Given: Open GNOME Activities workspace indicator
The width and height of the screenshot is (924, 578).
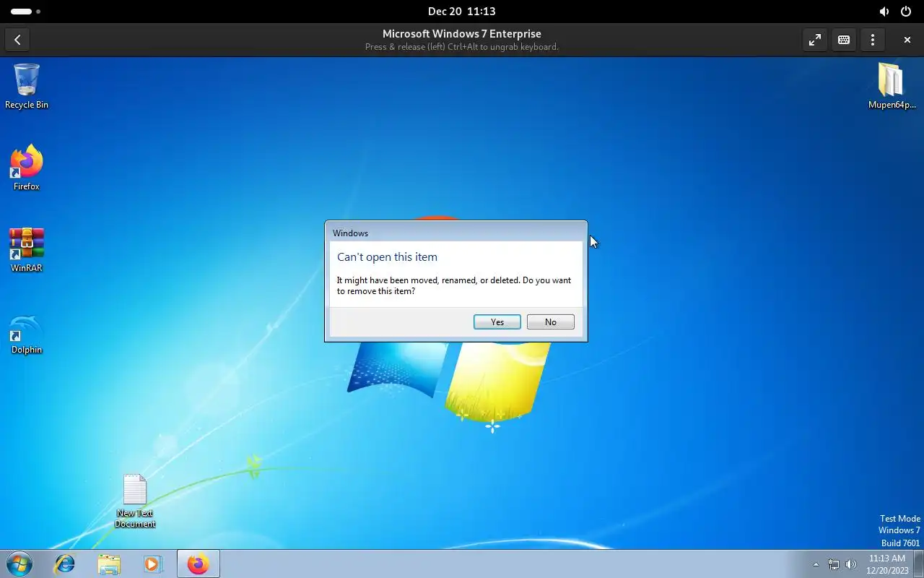Looking at the screenshot, I should click(x=25, y=12).
